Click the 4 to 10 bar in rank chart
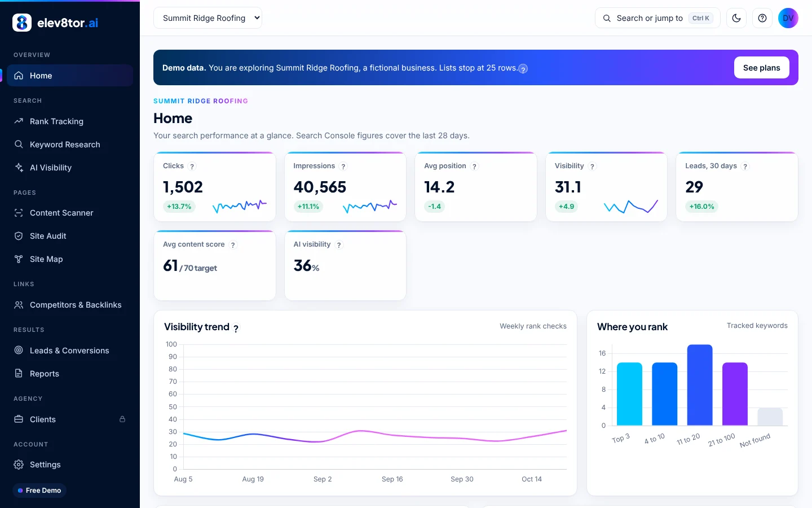Image resolution: width=812 pixels, height=508 pixels. [x=665, y=394]
